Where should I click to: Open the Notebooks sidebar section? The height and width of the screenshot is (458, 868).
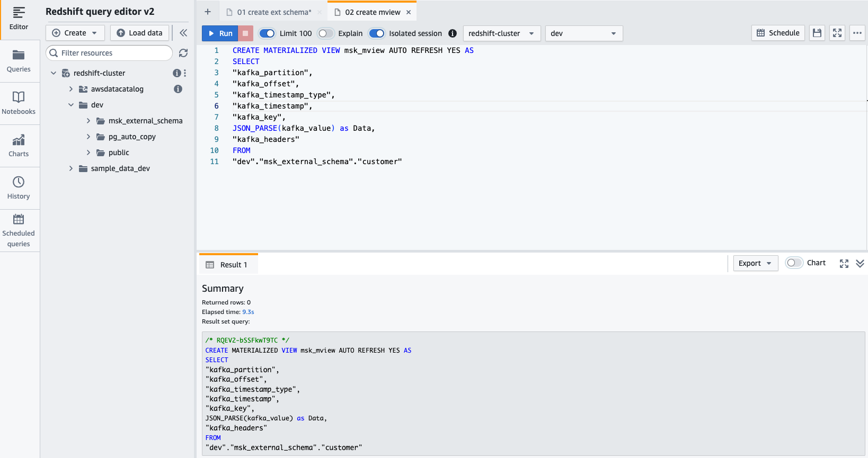pos(19,104)
